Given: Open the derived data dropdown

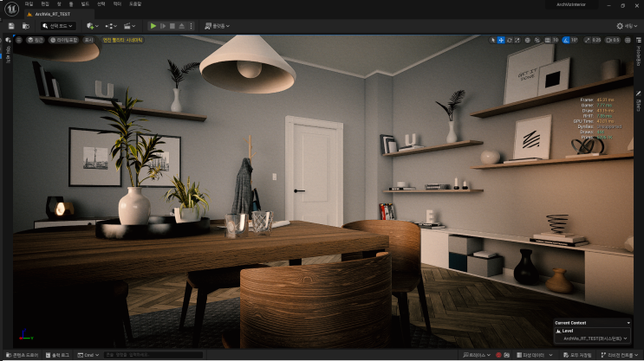Looking at the screenshot, I should (535, 355).
